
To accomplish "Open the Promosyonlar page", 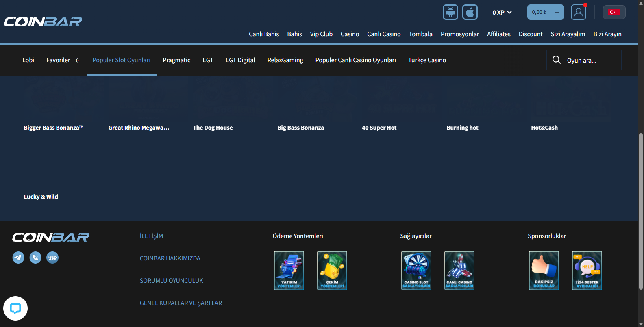I will tap(460, 34).
